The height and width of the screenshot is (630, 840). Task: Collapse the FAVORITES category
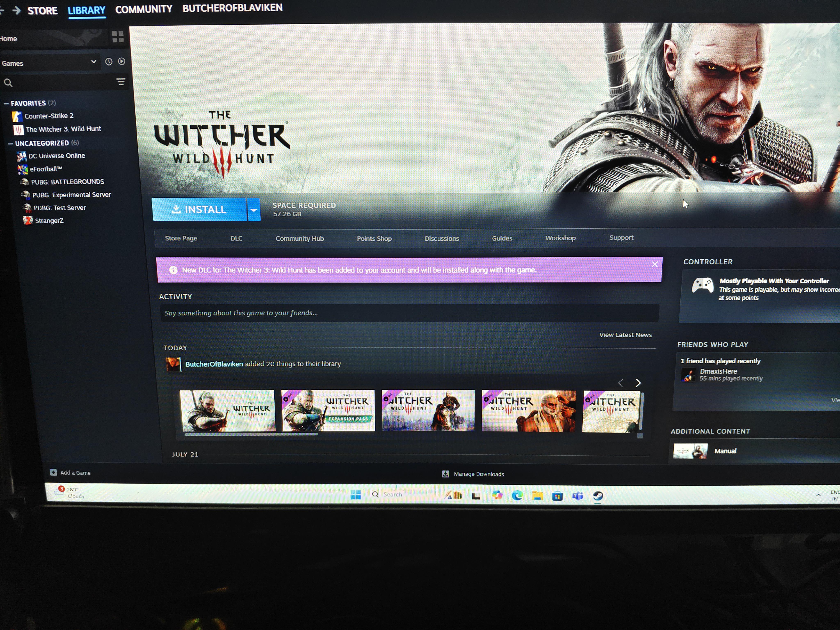pos(6,103)
